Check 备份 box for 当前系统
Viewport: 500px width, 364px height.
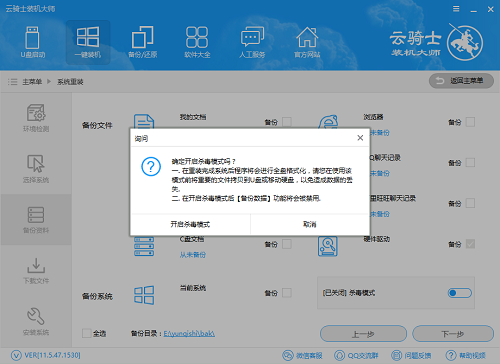[x=287, y=293]
